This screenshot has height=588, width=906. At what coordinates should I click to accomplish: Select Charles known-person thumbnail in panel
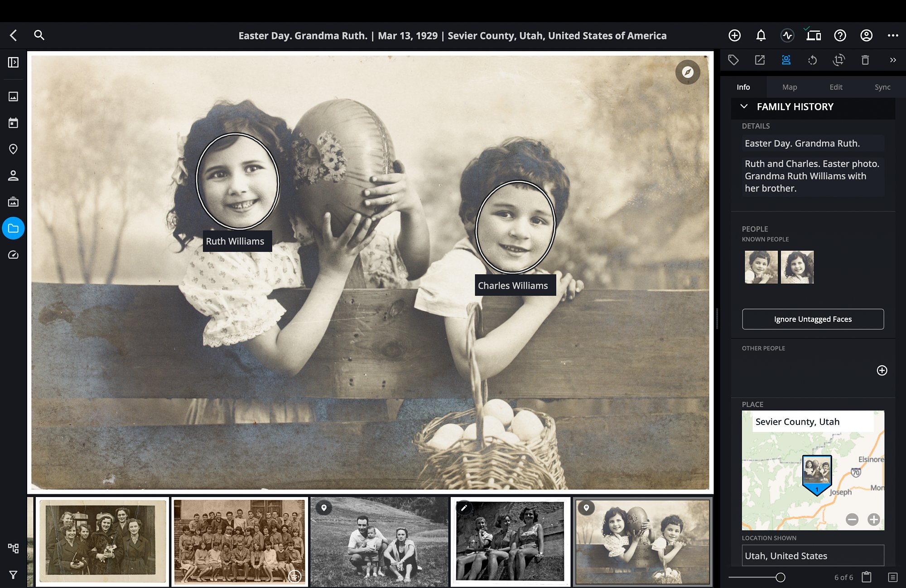click(x=761, y=267)
